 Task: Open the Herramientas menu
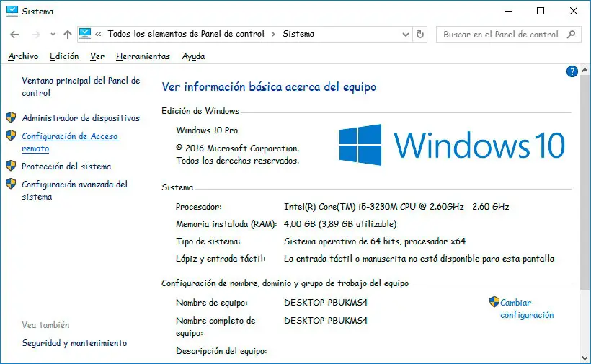click(143, 56)
